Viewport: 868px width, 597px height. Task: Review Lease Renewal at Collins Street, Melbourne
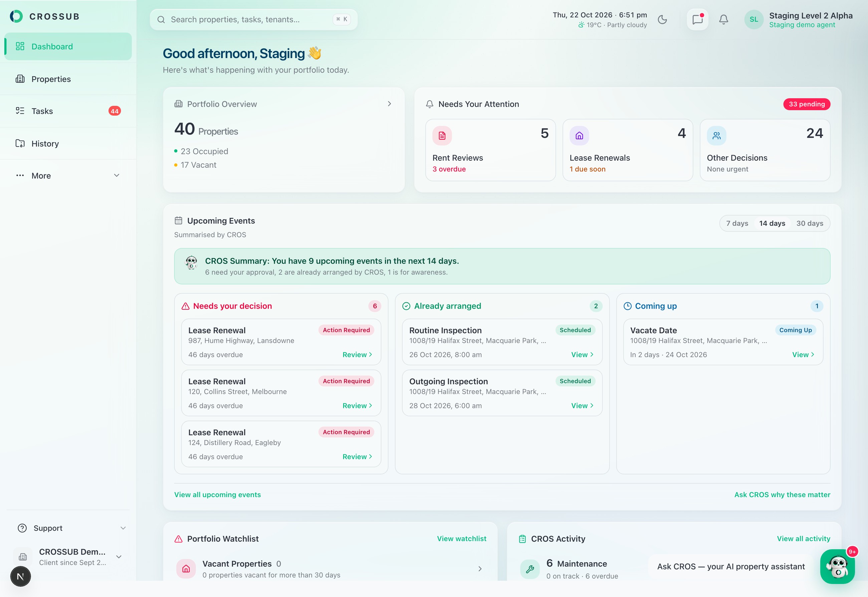(357, 406)
